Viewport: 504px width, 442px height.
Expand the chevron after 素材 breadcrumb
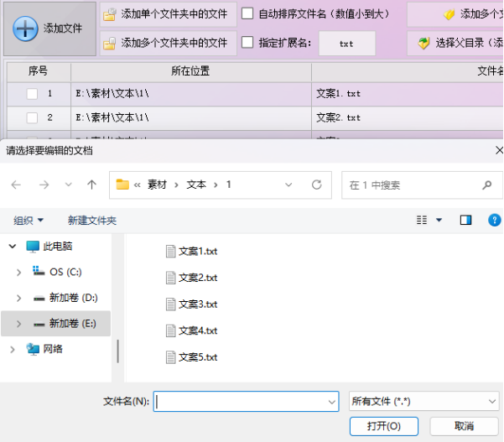click(176, 185)
